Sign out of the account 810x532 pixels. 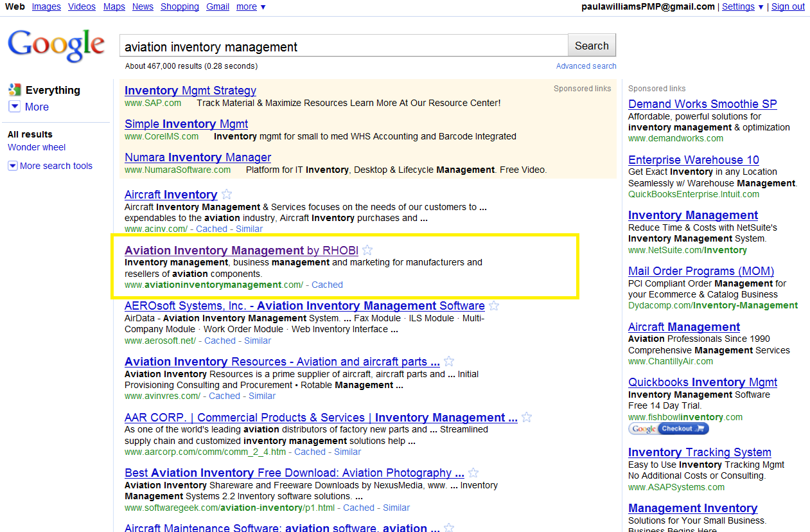pos(788,6)
